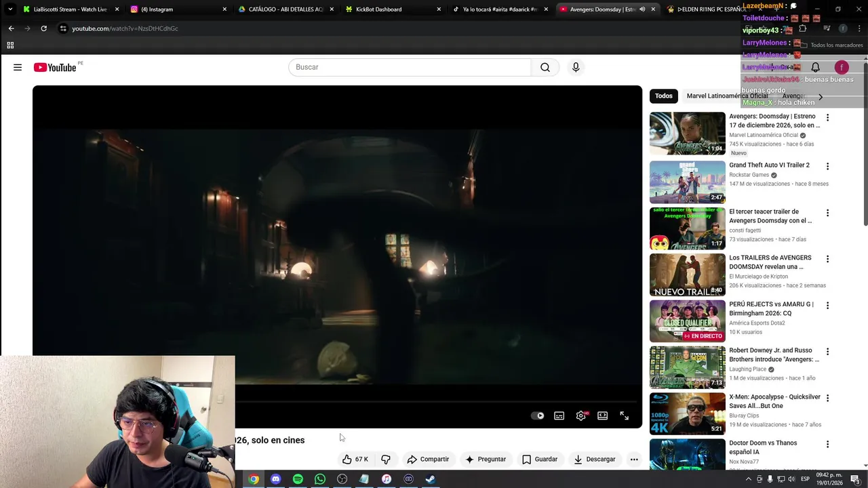Focus the Buscar search field
The height and width of the screenshot is (488, 868).
410,67
